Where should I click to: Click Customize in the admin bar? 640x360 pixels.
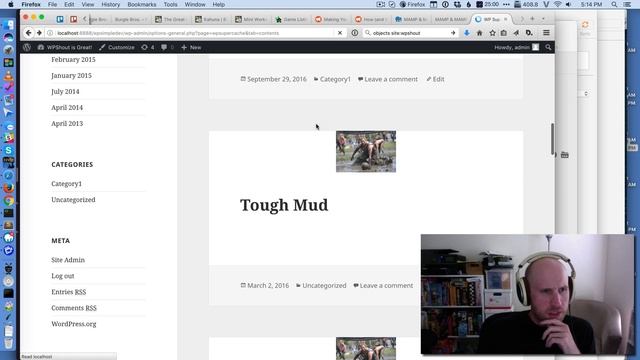[117, 47]
